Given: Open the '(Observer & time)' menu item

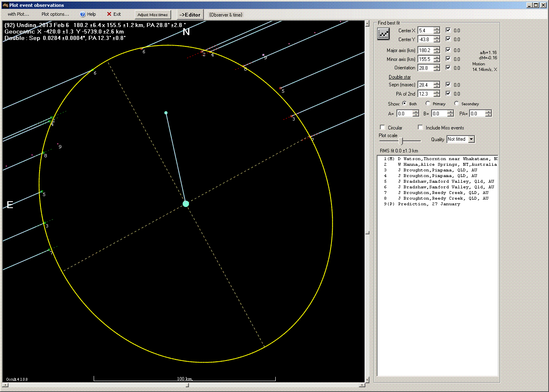Looking at the screenshot, I should [x=226, y=15].
